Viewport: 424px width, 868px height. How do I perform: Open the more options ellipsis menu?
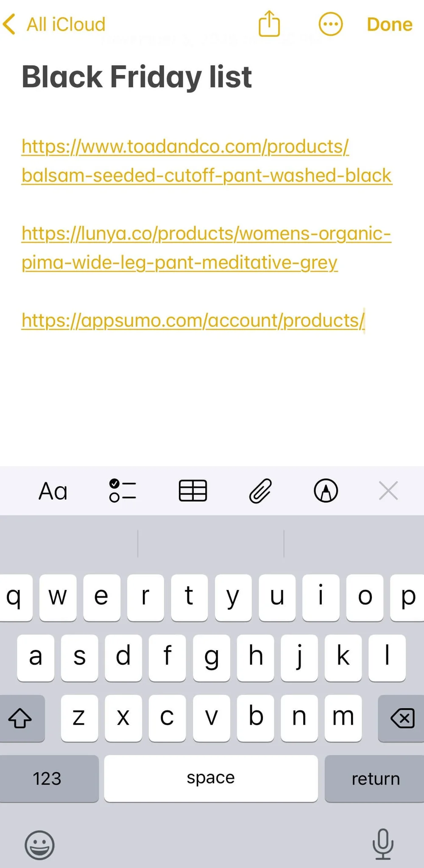coord(330,24)
